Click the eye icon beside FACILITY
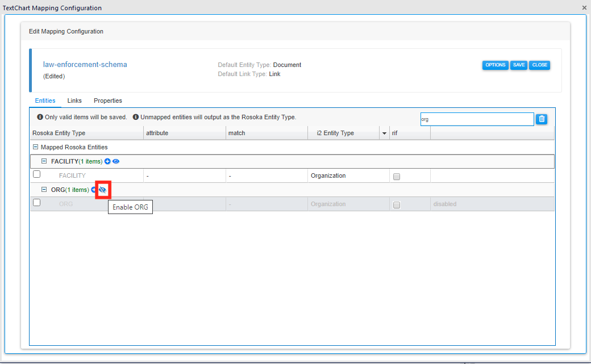The height and width of the screenshot is (364, 591). (115, 161)
